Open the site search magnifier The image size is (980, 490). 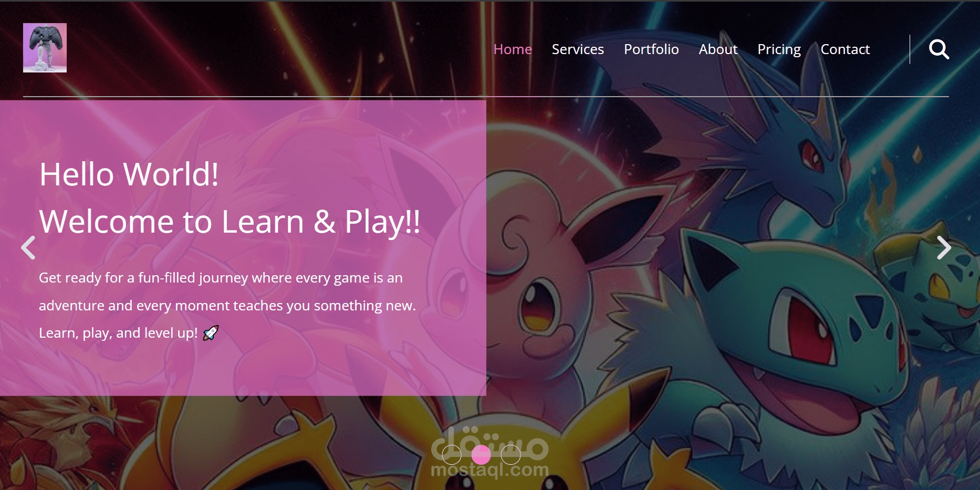pos(939,49)
